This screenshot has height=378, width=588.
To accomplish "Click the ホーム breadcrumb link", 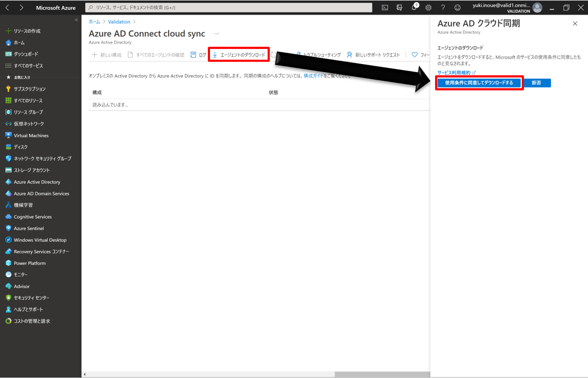I will point(94,22).
